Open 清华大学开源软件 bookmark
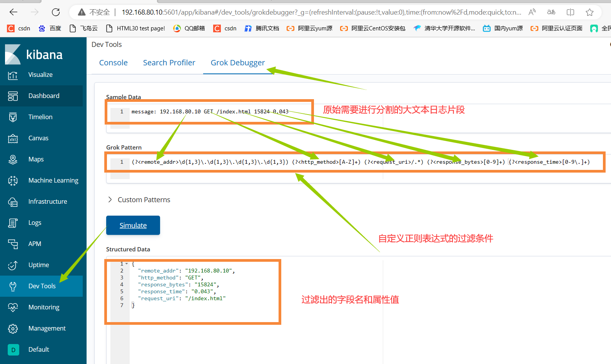This screenshot has height=364, width=611. pos(444,28)
